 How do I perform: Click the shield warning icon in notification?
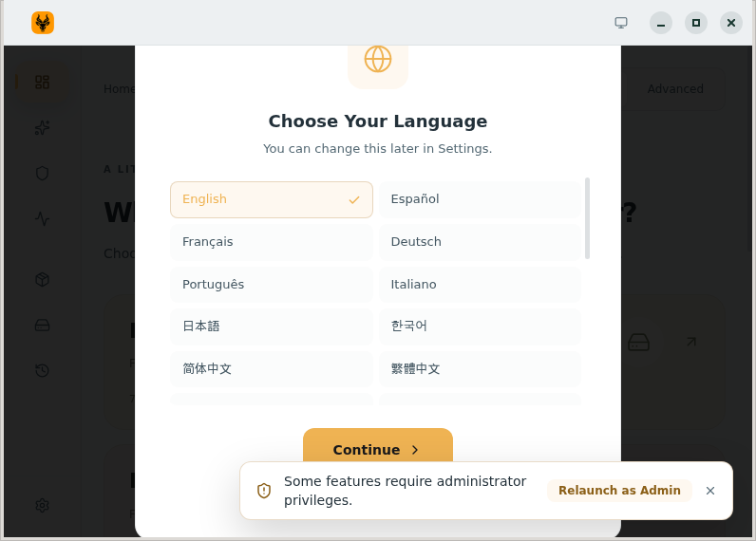tap(264, 491)
